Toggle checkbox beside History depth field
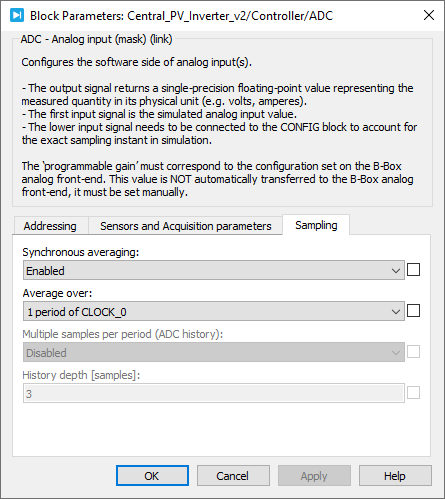 coord(413,393)
